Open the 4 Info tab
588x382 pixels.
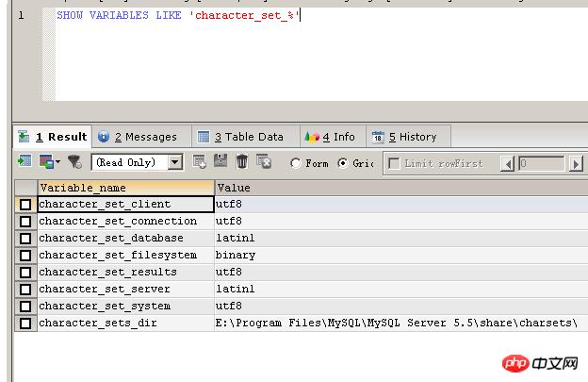333,137
